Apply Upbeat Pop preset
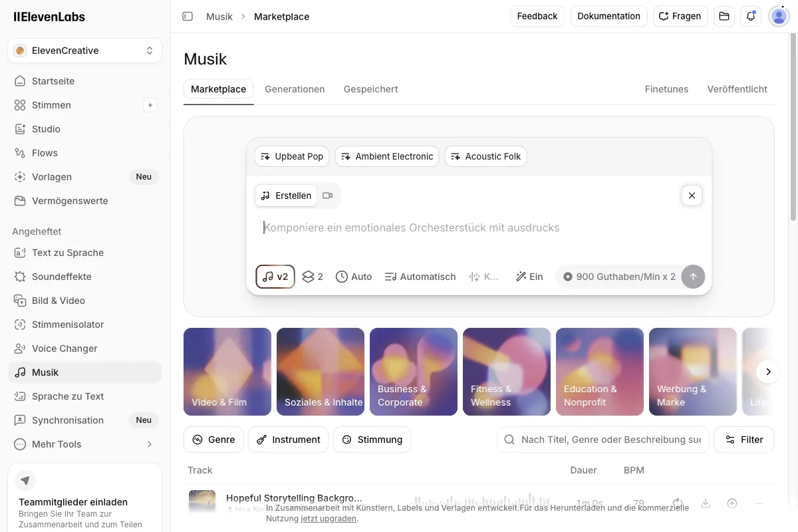This screenshot has width=798, height=532. point(292,156)
